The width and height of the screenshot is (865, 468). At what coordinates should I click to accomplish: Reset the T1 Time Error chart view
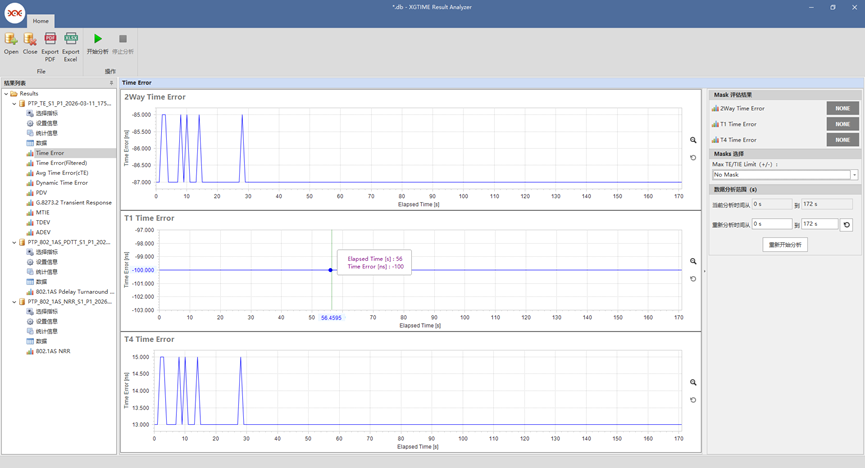click(693, 279)
